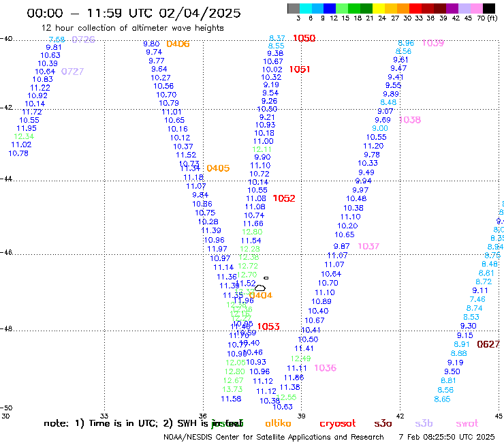Click the green 12.11 wave height value
Image resolution: width=504 pixels, height=443 pixels.
(262, 149)
